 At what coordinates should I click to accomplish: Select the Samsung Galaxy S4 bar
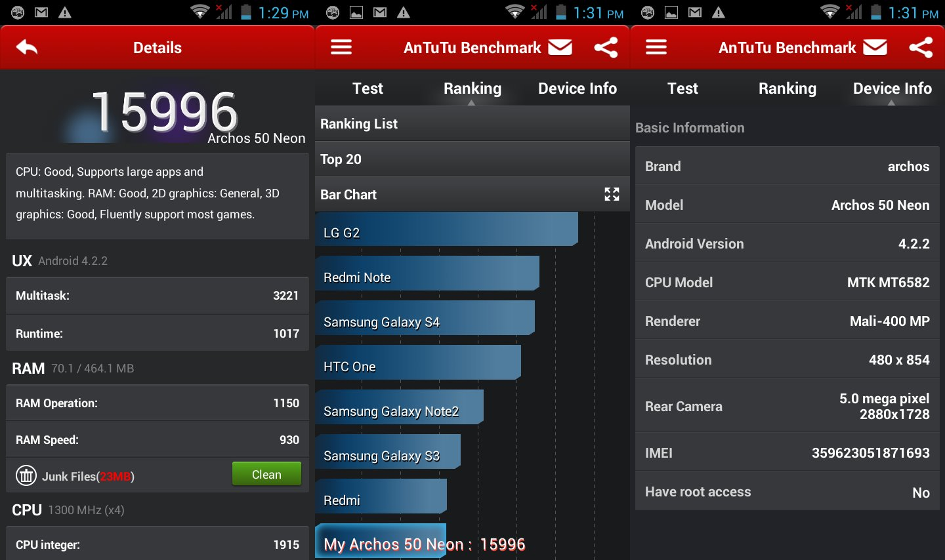click(x=425, y=318)
